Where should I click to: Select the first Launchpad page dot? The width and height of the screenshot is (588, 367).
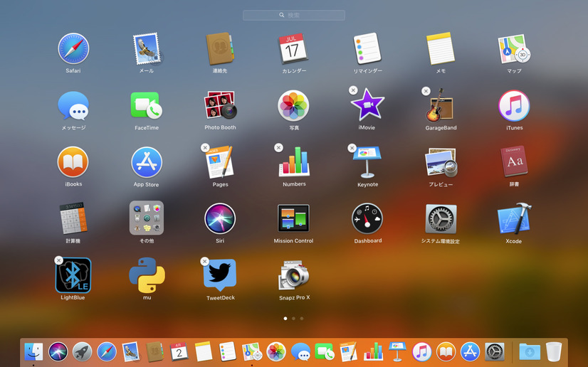pyautogui.click(x=285, y=319)
